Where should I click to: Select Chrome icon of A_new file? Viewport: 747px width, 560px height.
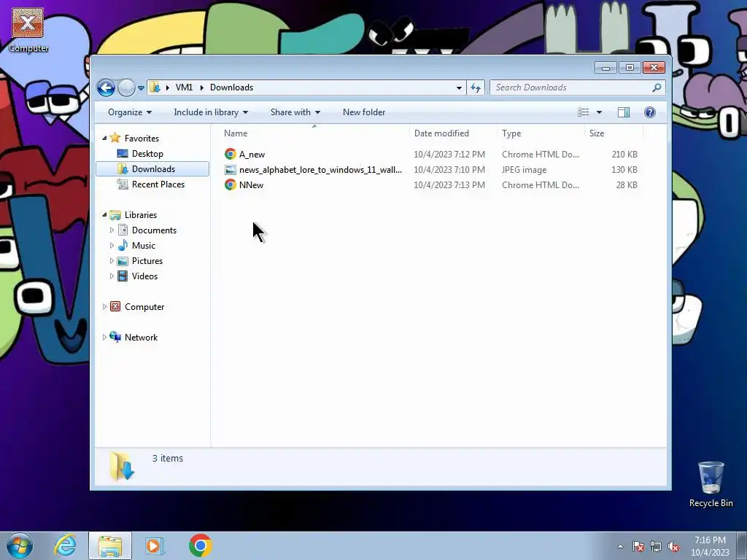(x=230, y=154)
